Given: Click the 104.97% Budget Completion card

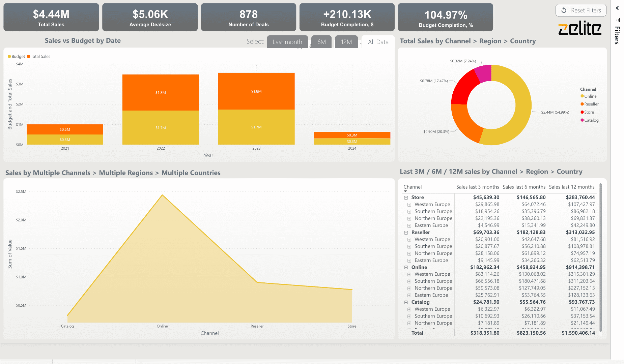Looking at the screenshot, I should coord(446,18).
